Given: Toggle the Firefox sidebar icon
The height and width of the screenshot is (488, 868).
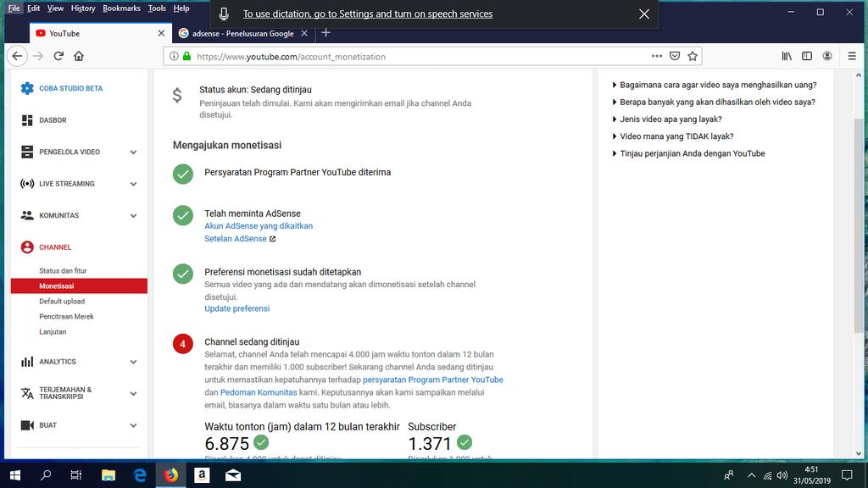Looking at the screenshot, I should pos(807,56).
